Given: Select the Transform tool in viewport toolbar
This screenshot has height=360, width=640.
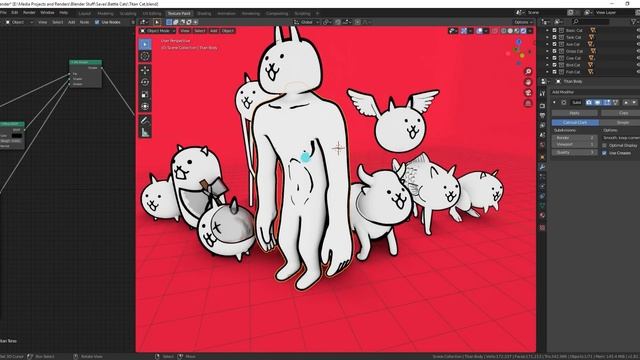Looking at the screenshot, I should click(145, 107).
